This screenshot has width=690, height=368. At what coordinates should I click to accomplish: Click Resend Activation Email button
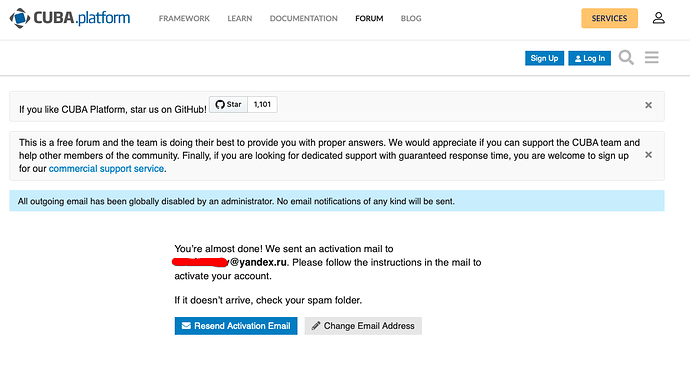tap(236, 326)
